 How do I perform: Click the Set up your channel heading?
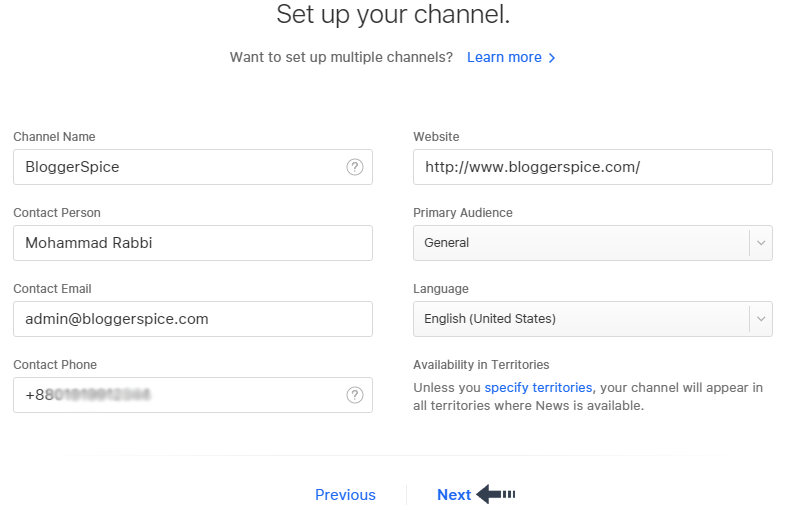(x=393, y=15)
